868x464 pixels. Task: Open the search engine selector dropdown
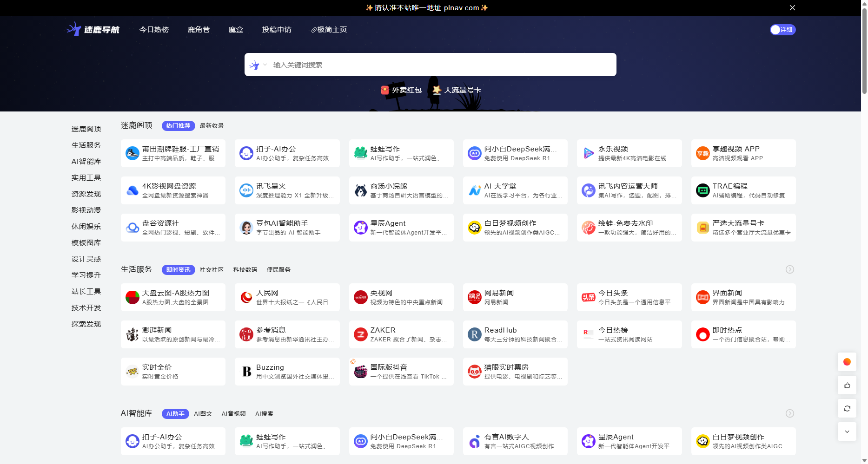258,65
